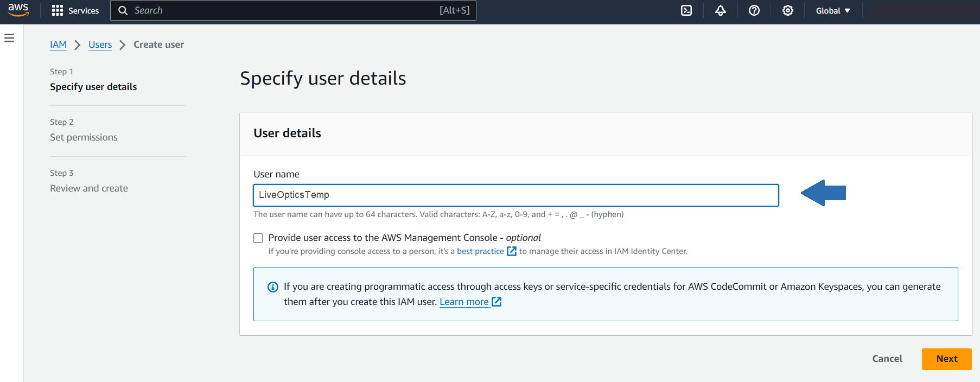Toggle the side navigation hamburger menu
This screenshot has width=980, height=382.
coord(9,38)
